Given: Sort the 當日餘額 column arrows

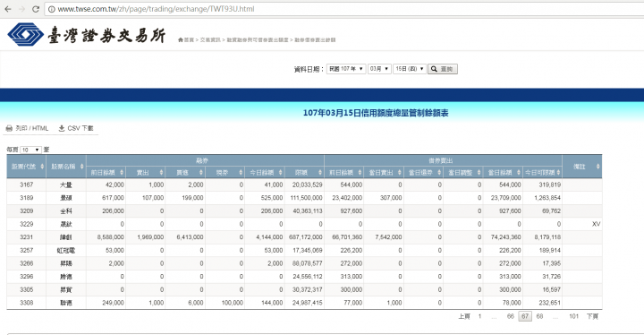Looking at the screenshot, I should pyautogui.click(x=518, y=173).
